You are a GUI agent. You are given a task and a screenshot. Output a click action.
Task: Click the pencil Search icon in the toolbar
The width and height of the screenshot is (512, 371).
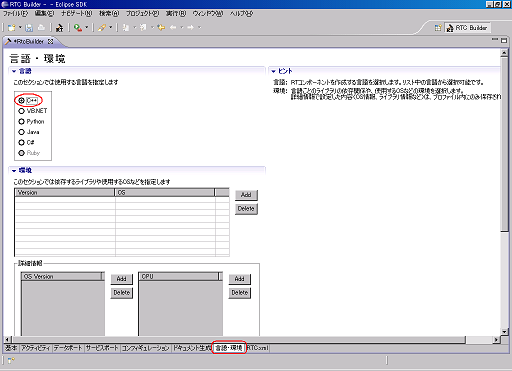(x=102, y=28)
